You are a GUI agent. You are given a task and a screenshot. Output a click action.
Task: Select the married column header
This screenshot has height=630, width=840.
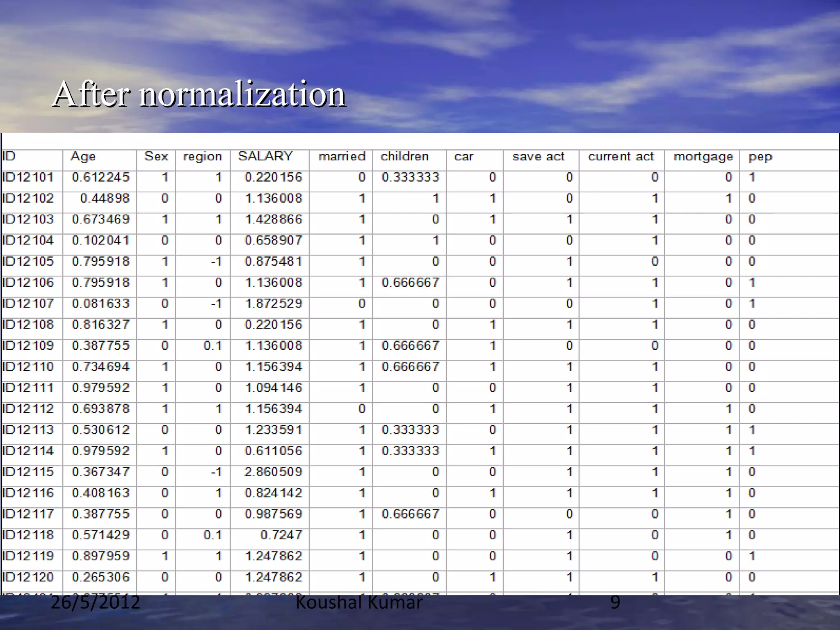click(342, 156)
